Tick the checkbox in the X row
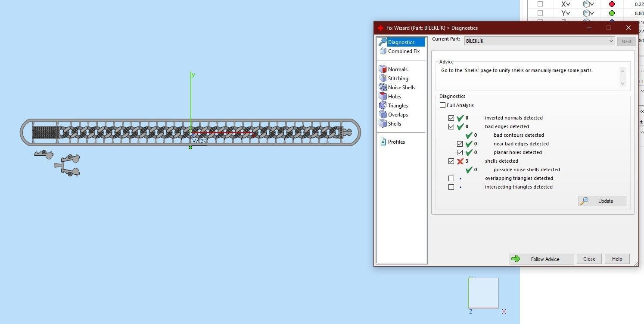644x324 pixels. click(x=540, y=4)
